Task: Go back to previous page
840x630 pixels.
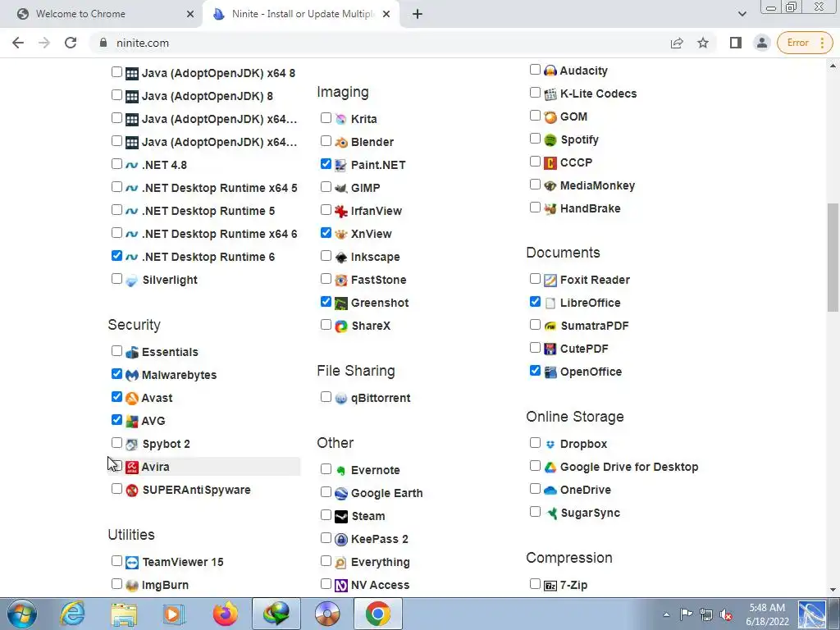Action: click(x=18, y=43)
